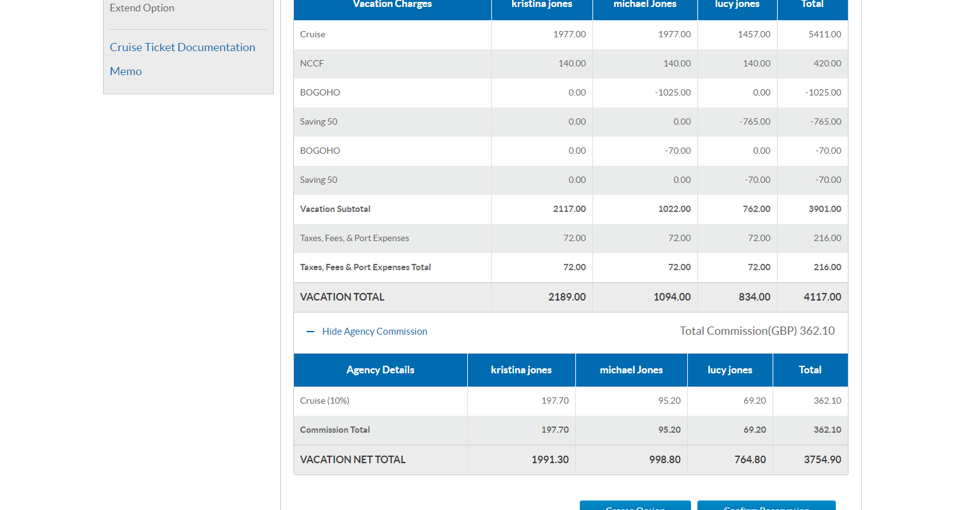The image size is (980, 510).
Task: Click the VACATION NET TOTAL row label
Action: [x=353, y=460]
